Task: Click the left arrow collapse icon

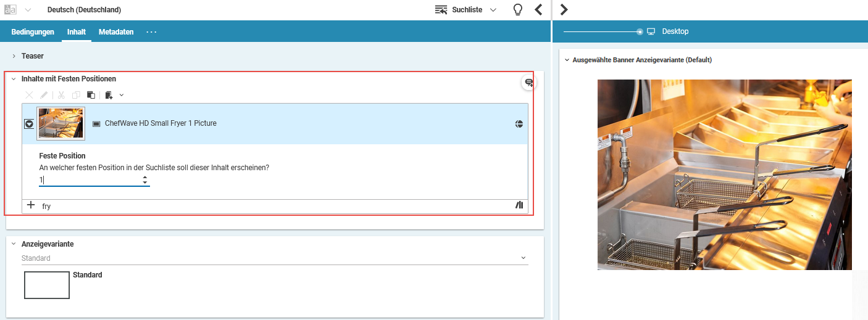Action: pyautogui.click(x=538, y=10)
